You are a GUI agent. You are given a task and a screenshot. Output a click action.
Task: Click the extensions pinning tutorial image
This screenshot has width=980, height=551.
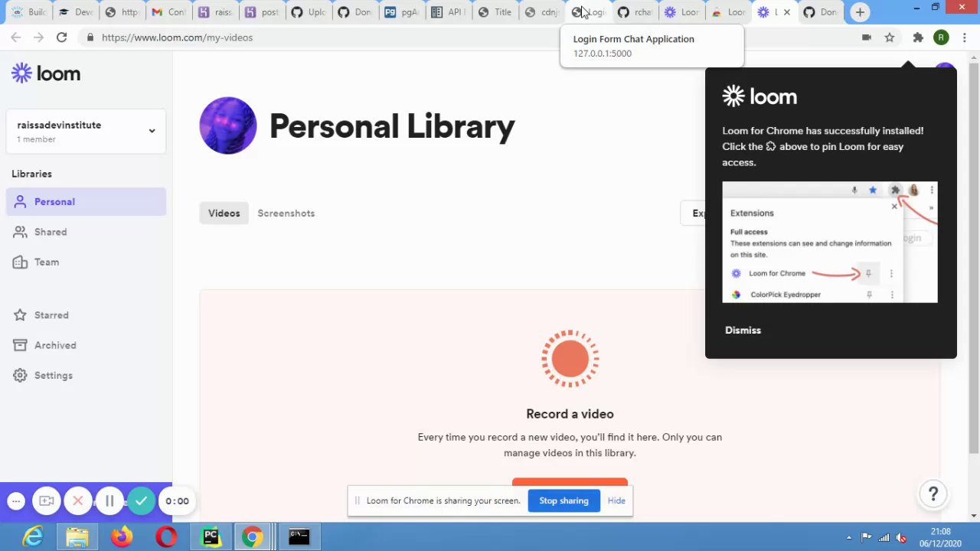(830, 243)
